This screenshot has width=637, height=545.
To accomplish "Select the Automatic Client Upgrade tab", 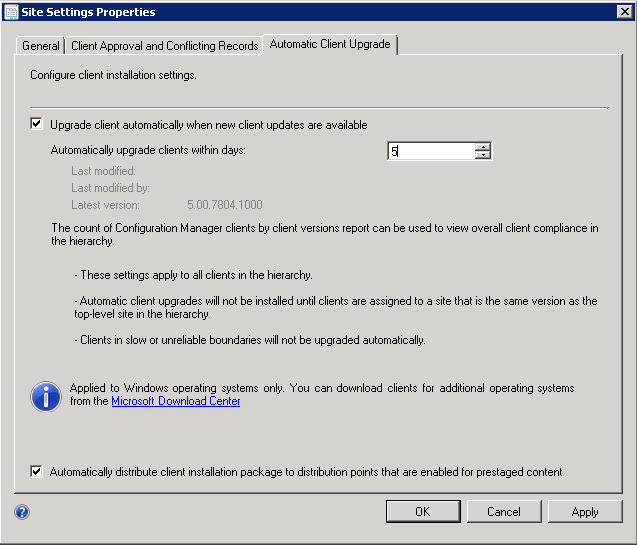I will (x=330, y=44).
